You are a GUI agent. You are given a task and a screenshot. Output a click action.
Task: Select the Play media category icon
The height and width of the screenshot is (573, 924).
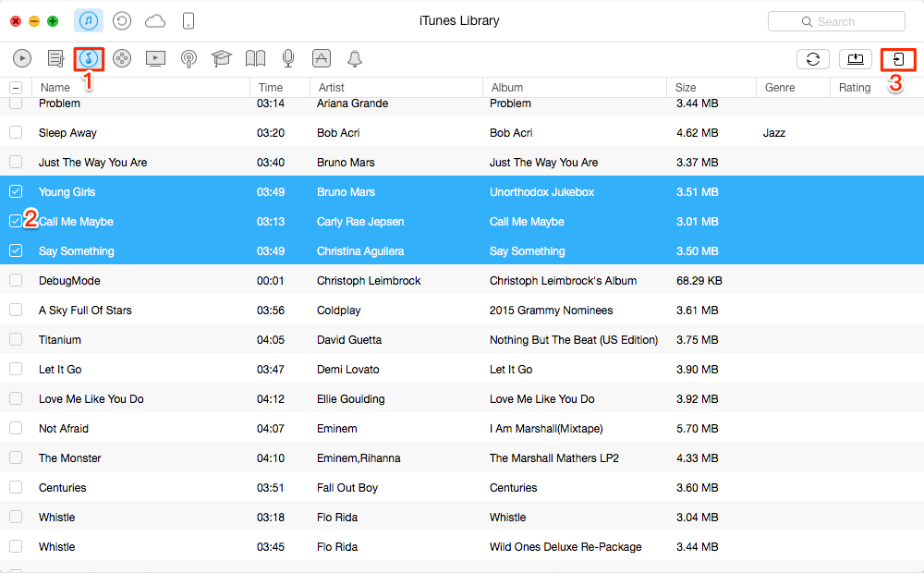[22, 58]
